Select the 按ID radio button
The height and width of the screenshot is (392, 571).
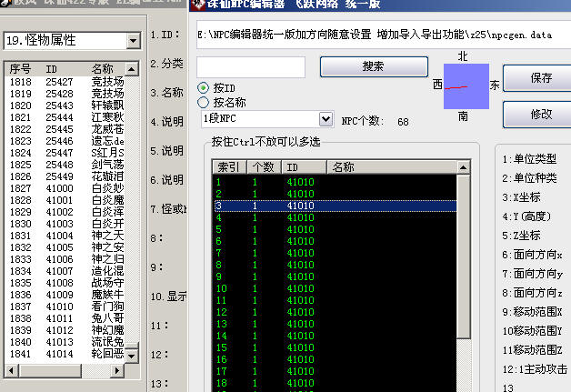[204, 87]
